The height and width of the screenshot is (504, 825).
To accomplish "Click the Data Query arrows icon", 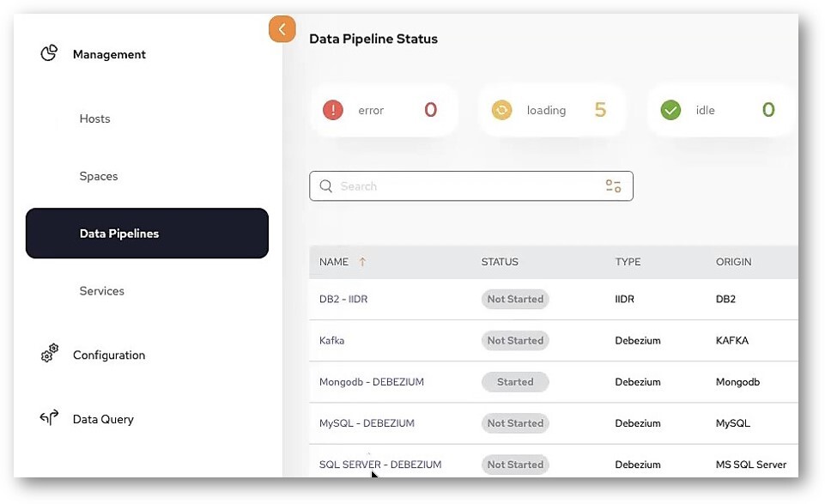I will pos(50,418).
